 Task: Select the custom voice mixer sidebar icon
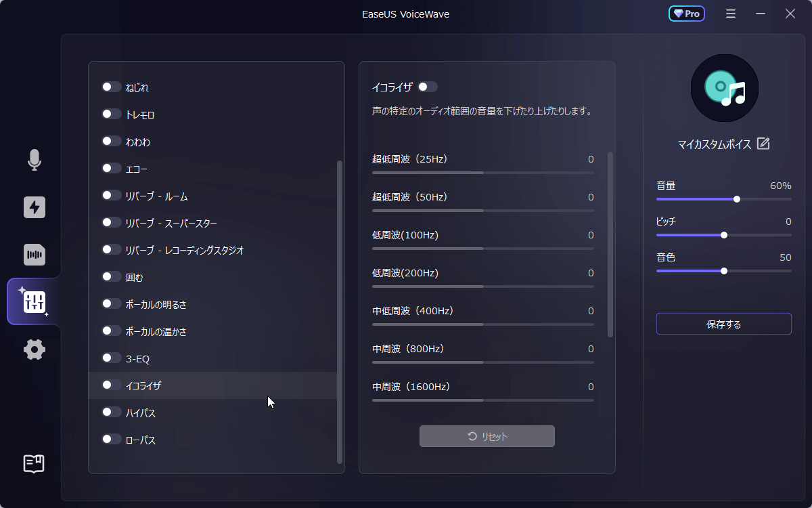[x=35, y=302]
